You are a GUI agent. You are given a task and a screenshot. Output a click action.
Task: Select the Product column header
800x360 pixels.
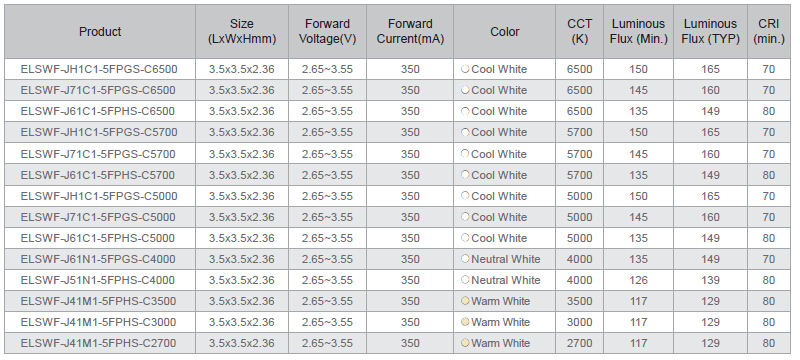[100, 32]
